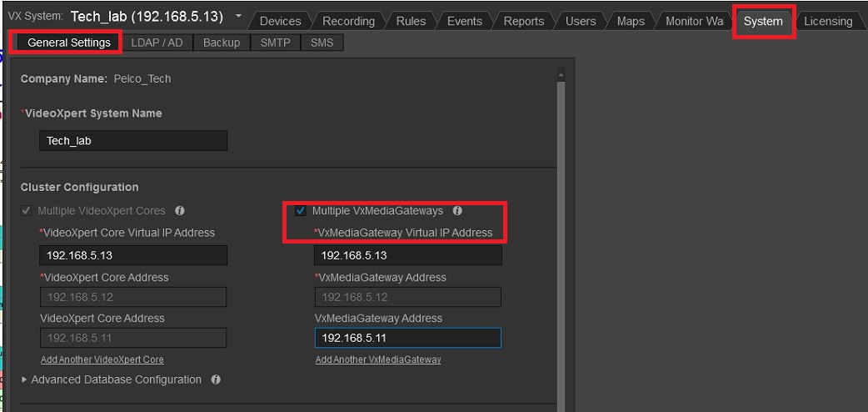Open the Licensing tab

pos(828,21)
